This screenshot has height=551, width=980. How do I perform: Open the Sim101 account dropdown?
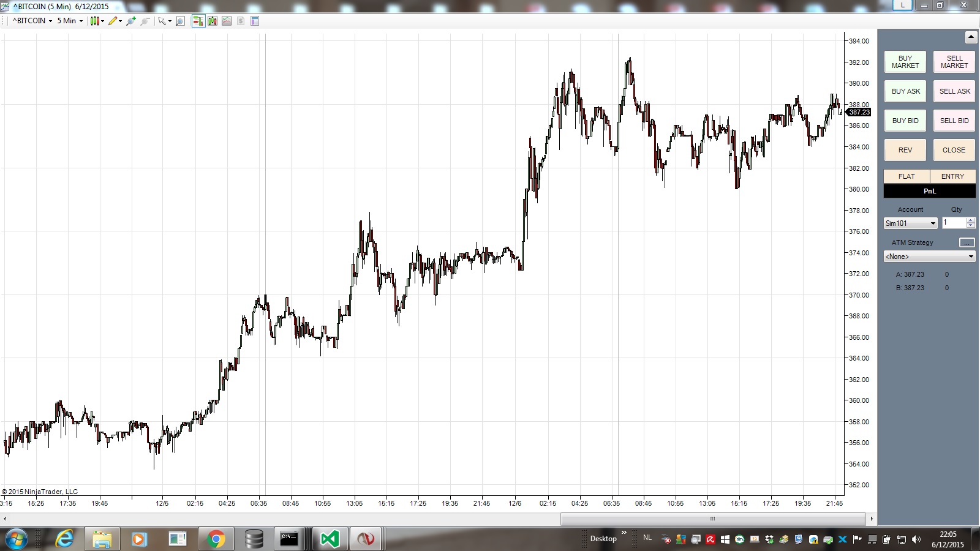pyautogui.click(x=911, y=223)
